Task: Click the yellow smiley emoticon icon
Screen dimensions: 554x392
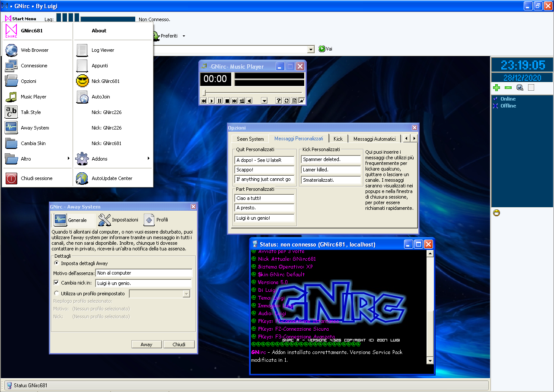Action: click(497, 213)
